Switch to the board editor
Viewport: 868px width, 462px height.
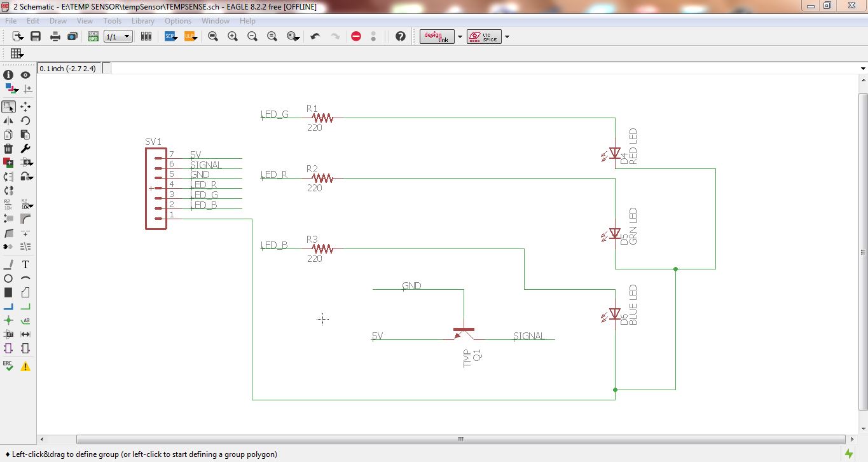coord(93,36)
